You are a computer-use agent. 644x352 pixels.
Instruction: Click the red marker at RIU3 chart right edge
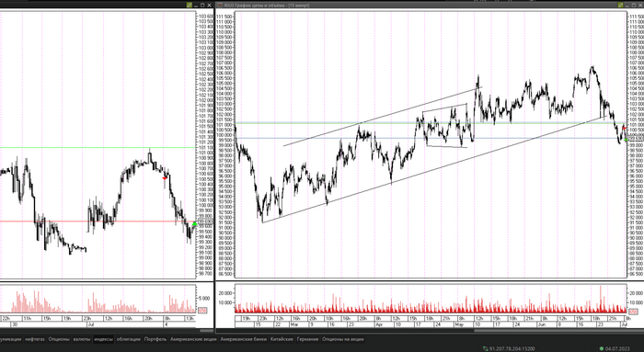(625, 128)
